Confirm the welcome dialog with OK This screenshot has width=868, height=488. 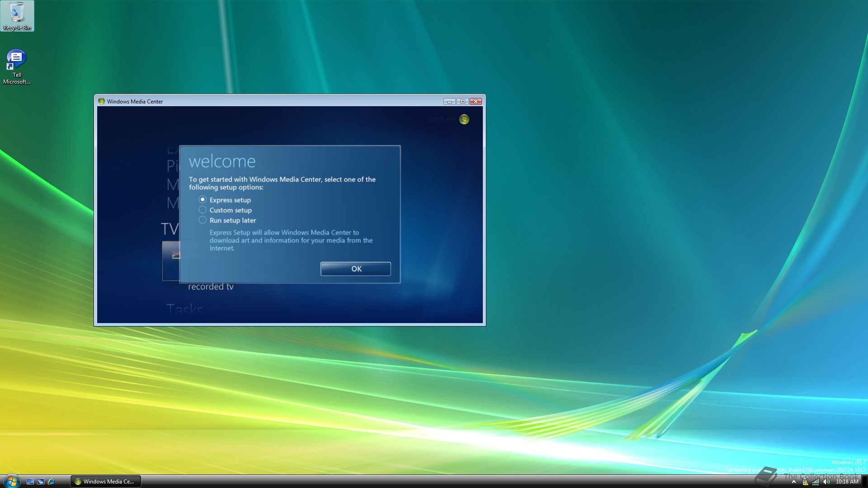pos(356,269)
